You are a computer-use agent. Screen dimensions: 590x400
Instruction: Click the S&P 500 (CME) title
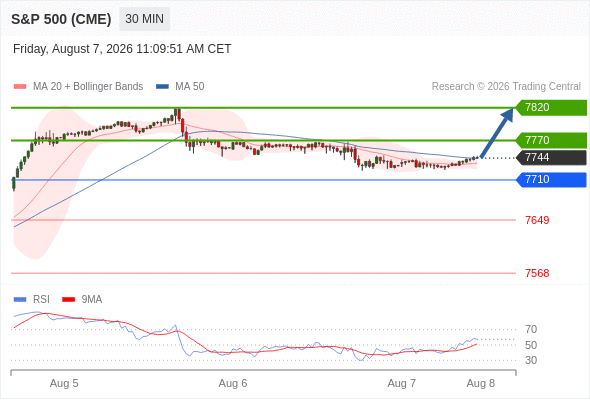[x=61, y=19]
